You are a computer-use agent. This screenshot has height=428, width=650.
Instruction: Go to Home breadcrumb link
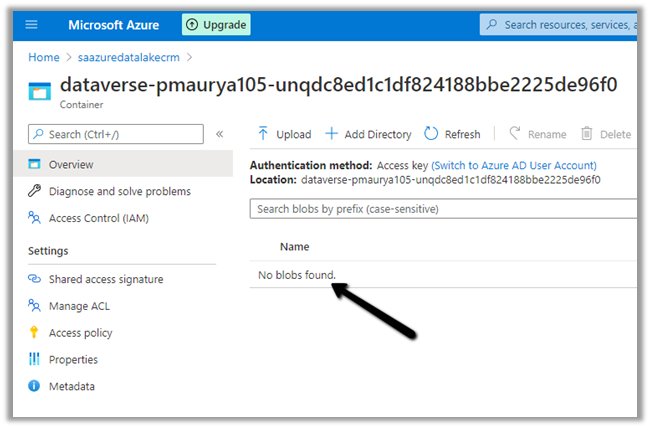[44, 58]
